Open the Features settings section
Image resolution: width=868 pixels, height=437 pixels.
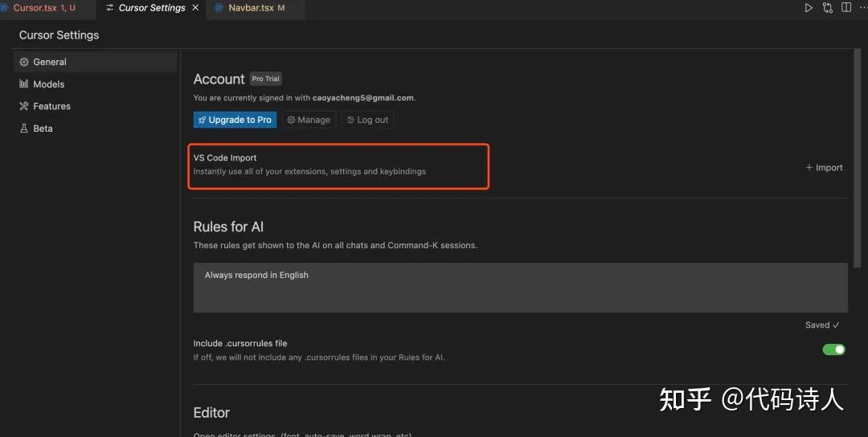[x=95, y=106]
